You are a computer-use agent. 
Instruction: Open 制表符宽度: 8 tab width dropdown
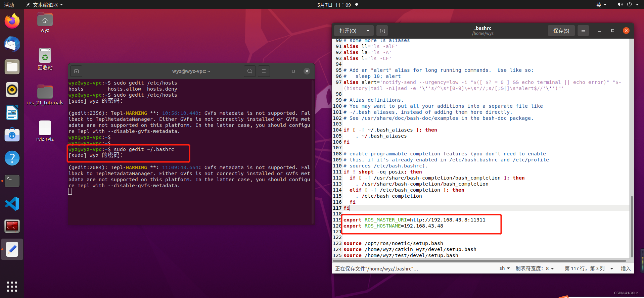(x=535, y=268)
